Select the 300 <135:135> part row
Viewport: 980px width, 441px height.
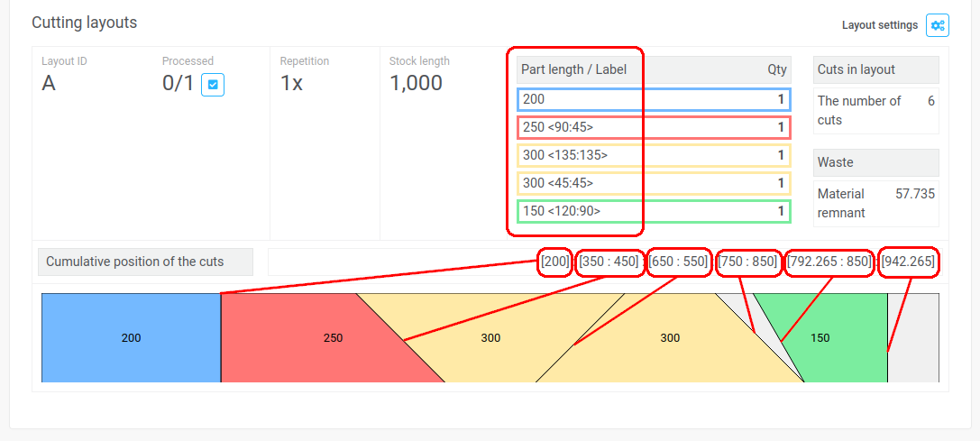[x=653, y=155]
